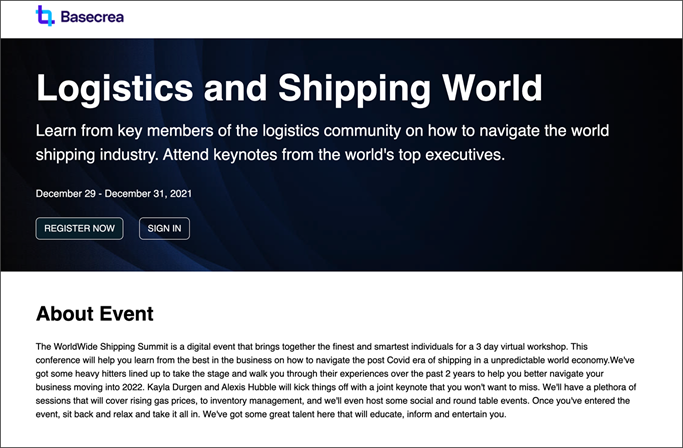The width and height of the screenshot is (683, 448).
Task: Click the white header bar beside the logo
Action: click(x=392, y=19)
